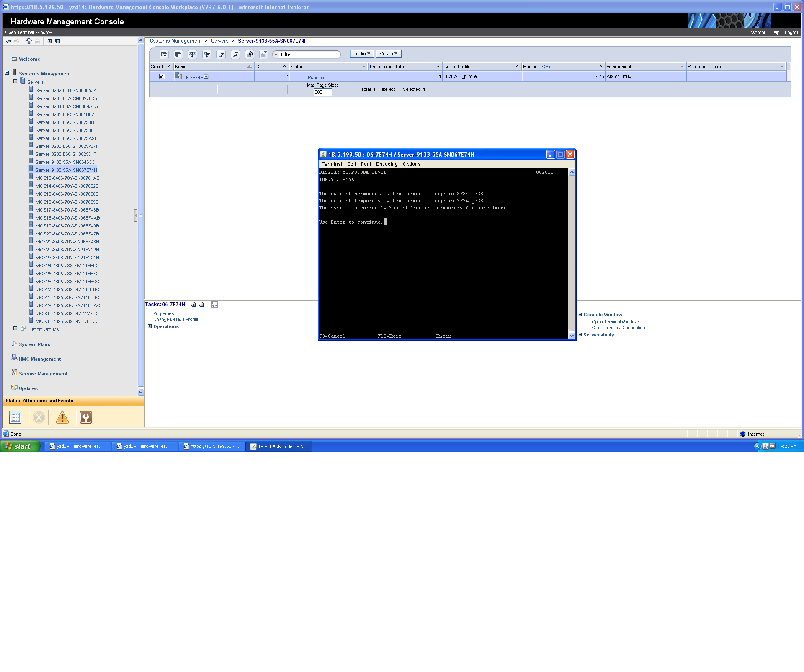Click the Serviceable Events wrench icon

click(x=86, y=417)
